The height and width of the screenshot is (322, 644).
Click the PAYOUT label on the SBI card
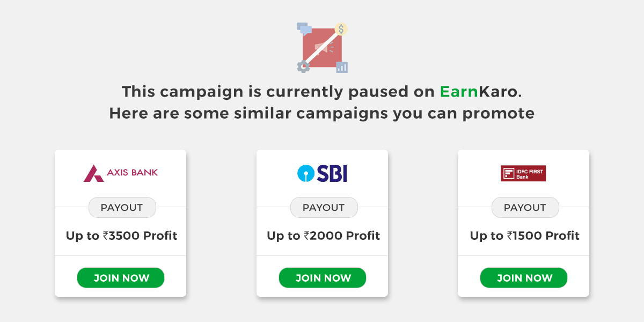pyautogui.click(x=324, y=207)
